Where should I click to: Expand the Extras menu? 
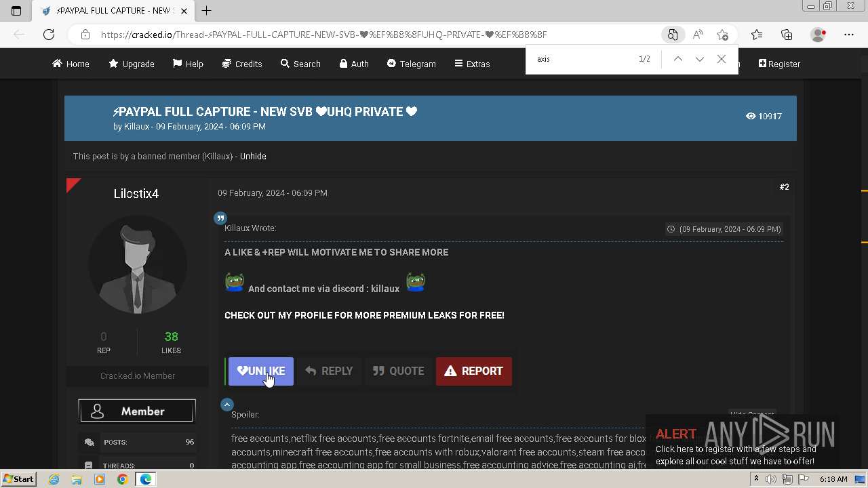[x=472, y=64]
